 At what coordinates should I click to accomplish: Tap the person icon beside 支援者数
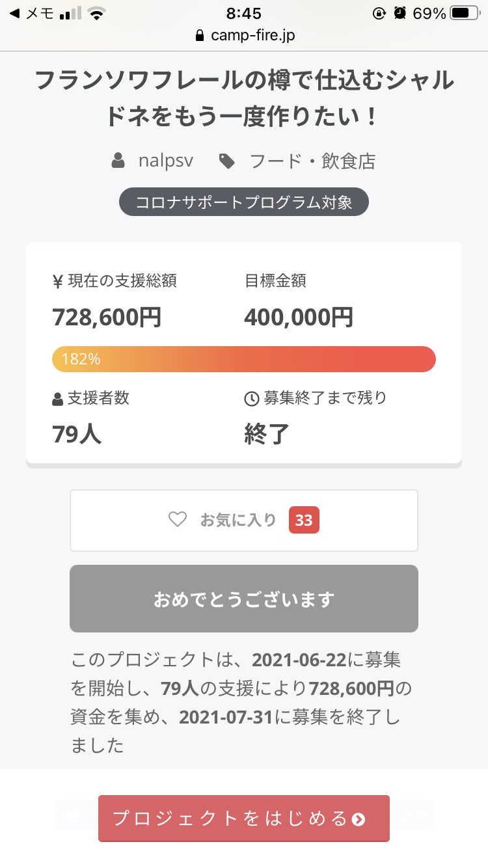click(x=57, y=399)
